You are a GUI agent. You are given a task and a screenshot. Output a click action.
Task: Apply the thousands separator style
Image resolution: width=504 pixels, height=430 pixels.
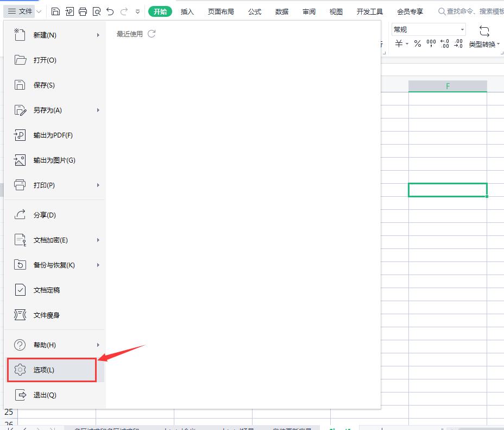click(431, 43)
